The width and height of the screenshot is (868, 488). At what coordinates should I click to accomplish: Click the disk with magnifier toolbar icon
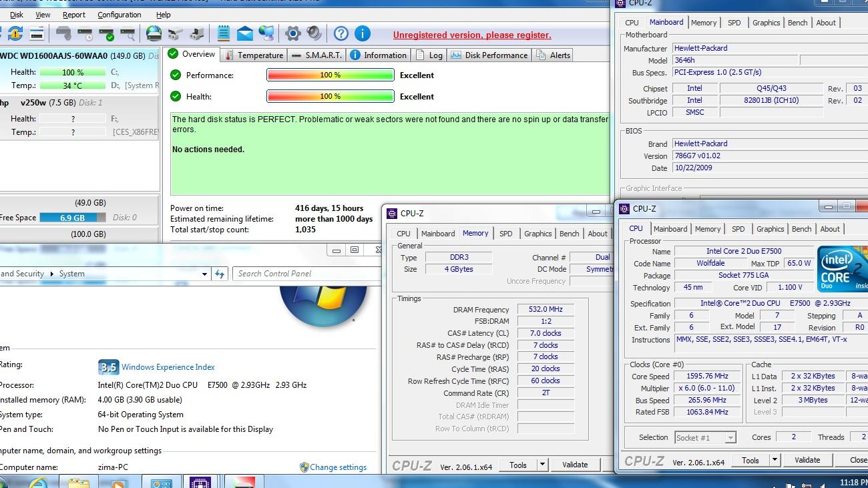(x=128, y=33)
